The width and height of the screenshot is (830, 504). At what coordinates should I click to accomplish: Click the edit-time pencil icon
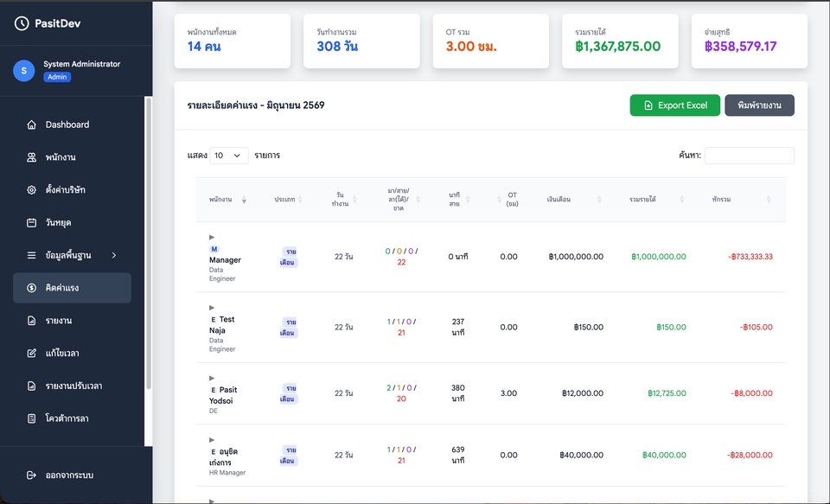[x=32, y=353]
